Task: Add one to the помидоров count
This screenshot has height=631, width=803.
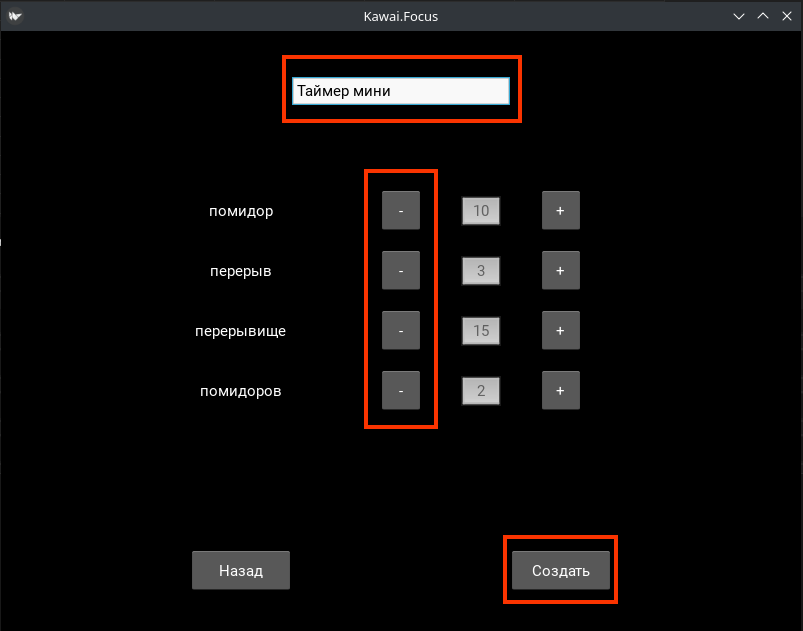Action: 561,391
